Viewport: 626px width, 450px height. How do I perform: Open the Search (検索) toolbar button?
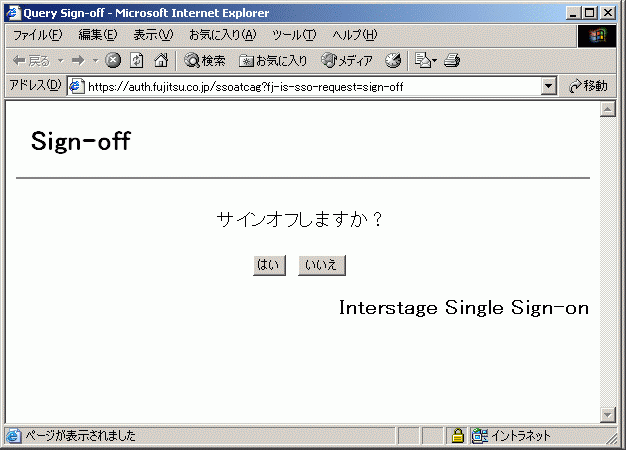point(204,61)
